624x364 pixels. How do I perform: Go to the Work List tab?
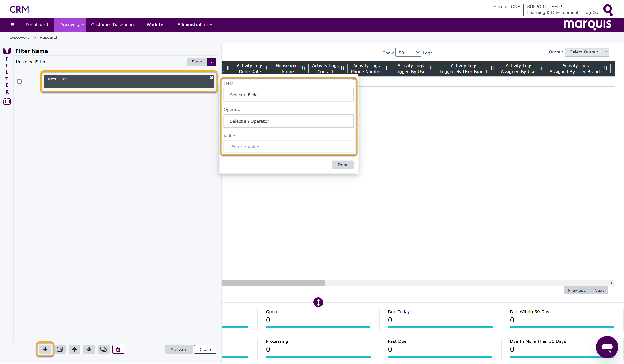[x=156, y=24]
